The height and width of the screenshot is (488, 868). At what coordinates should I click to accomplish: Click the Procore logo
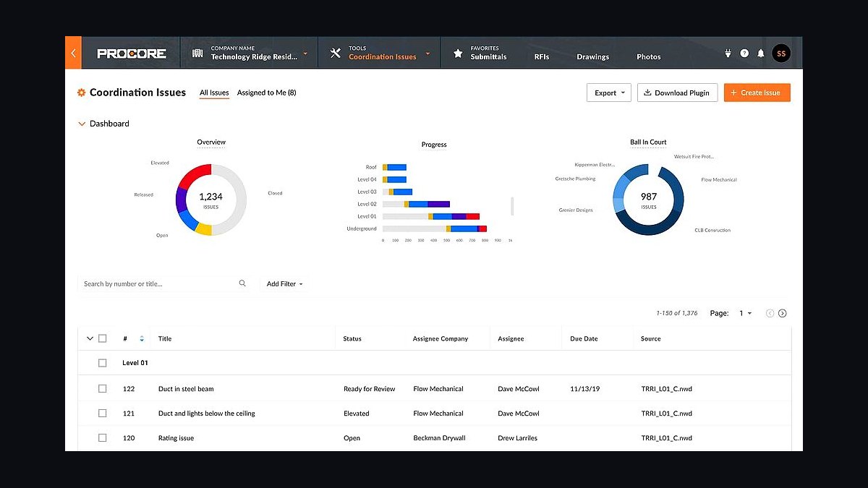tap(132, 53)
